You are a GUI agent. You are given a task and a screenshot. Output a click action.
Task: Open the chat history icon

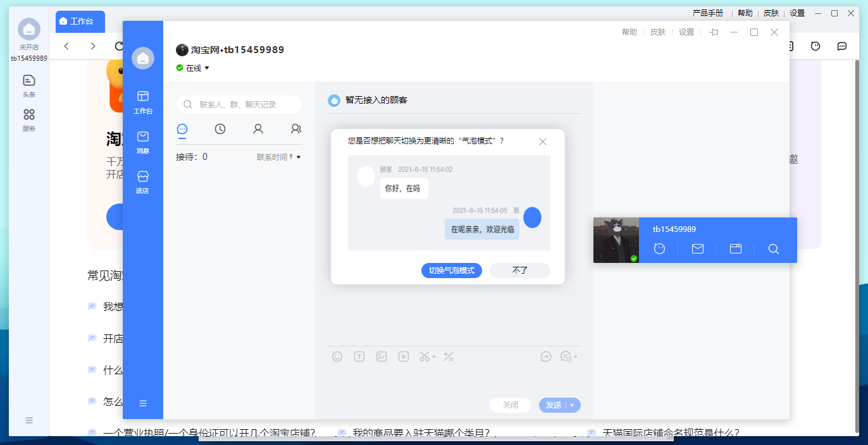coord(566,357)
